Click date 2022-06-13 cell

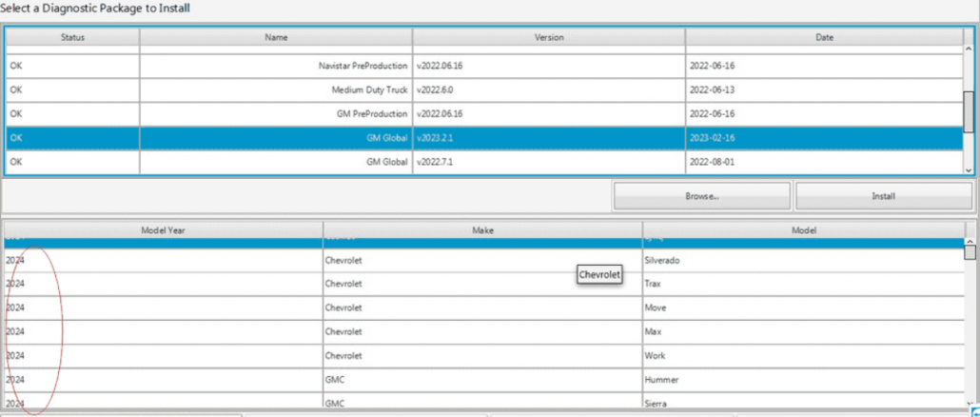coord(824,90)
